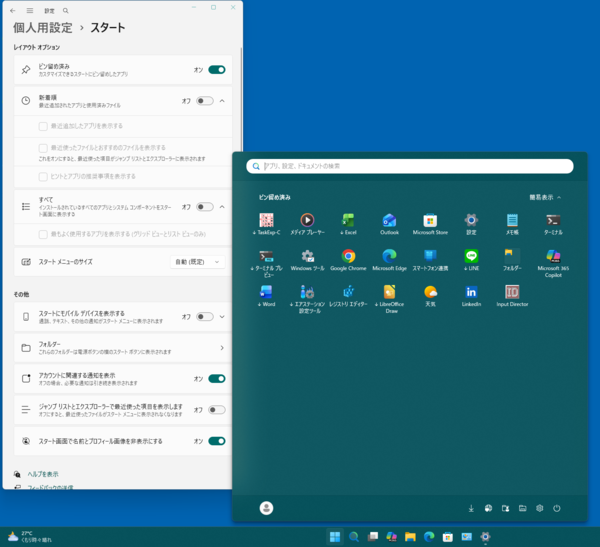Click the 個人用設定 breadcrumb
Screen dimensions: 600x547
coord(42,28)
